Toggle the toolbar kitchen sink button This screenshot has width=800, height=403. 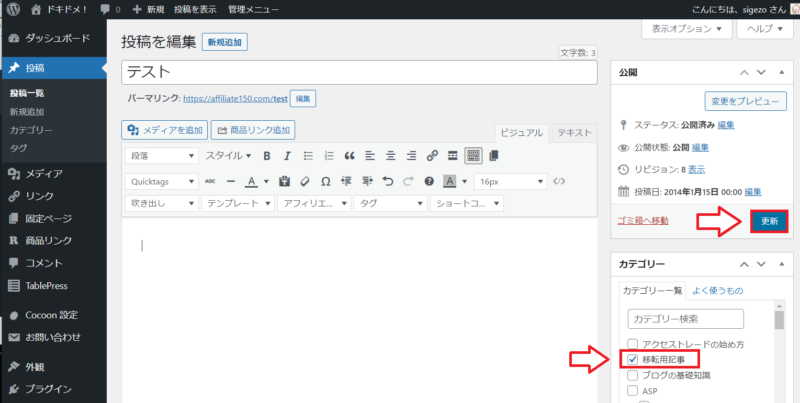[473, 156]
